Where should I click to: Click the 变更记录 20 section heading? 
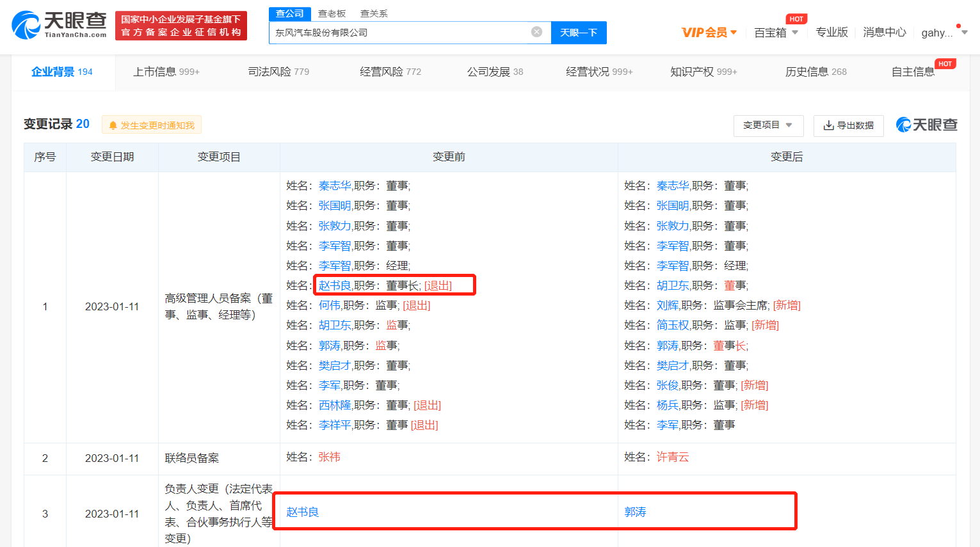coord(56,124)
